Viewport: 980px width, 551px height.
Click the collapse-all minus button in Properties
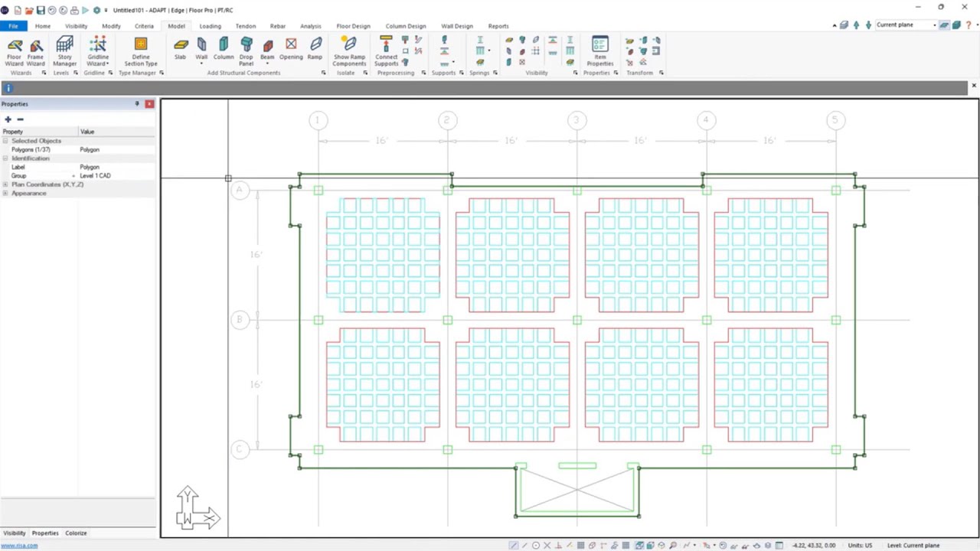click(20, 119)
